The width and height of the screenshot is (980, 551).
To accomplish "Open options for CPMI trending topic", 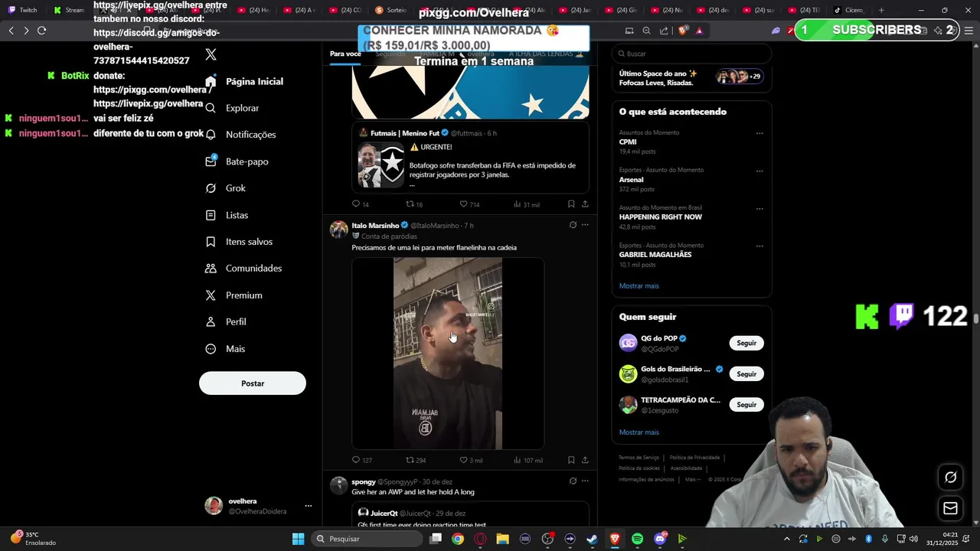I will point(759,133).
